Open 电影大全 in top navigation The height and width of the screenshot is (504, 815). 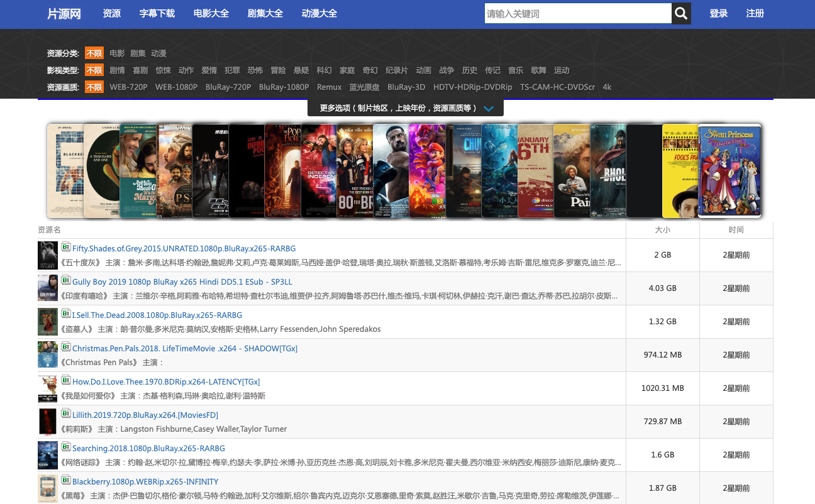(x=211, y=13)
